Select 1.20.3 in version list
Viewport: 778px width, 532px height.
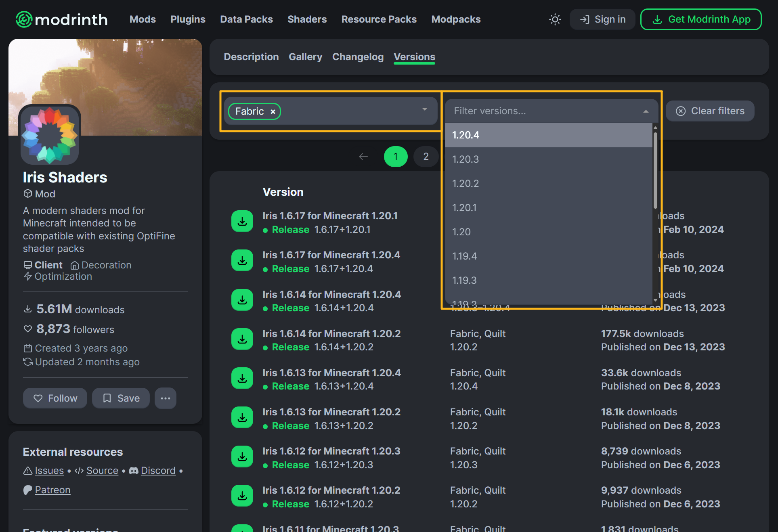point(548,159)
